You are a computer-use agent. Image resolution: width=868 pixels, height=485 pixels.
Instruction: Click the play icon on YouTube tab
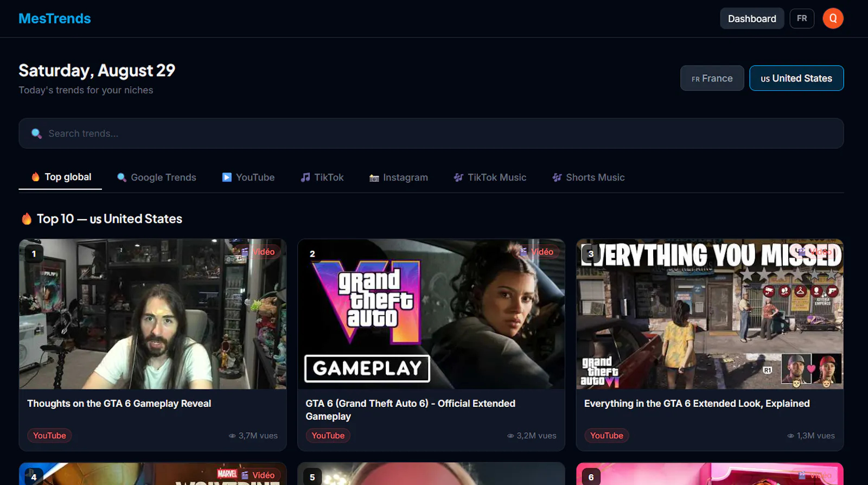pyautogui.click(x=227, y=177)
